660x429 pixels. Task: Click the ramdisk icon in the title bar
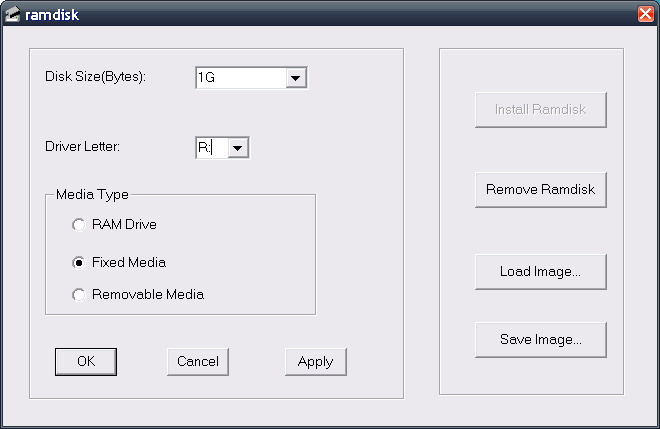13,14
